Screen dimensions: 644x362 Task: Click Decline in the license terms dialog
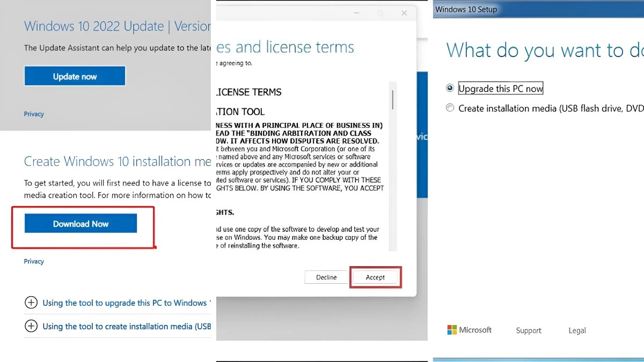[x=326, y=277]
